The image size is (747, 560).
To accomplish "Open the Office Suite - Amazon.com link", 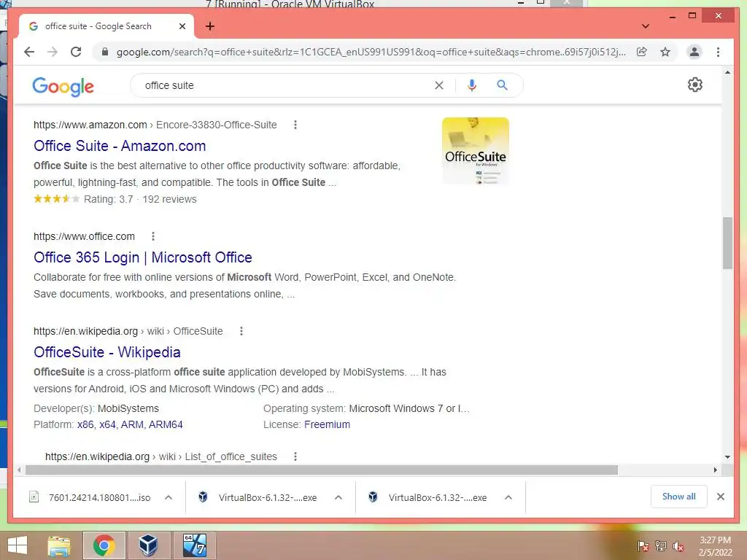I will tap(120, 146).
